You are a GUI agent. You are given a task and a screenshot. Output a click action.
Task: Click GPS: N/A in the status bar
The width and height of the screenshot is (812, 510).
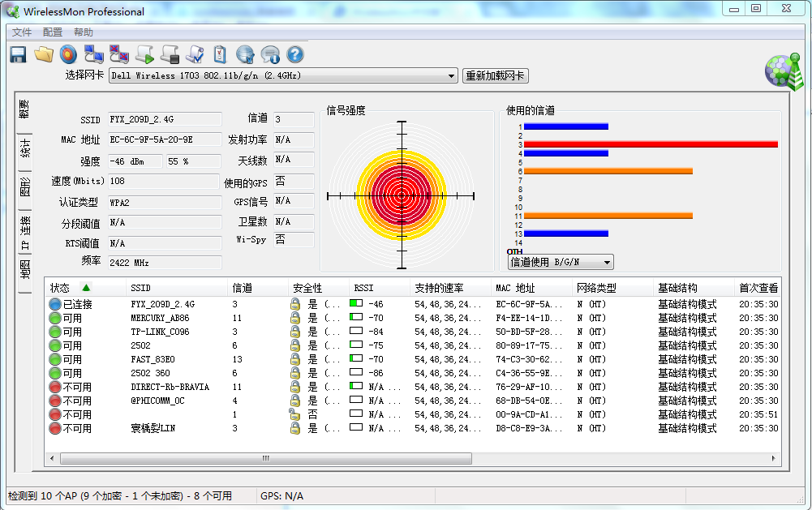pos(281,496)
